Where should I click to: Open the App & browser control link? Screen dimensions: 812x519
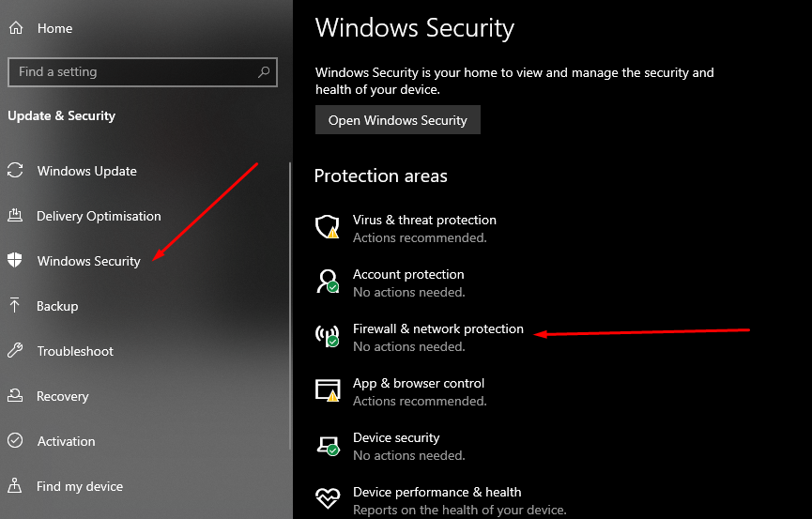tap(419, 383)
